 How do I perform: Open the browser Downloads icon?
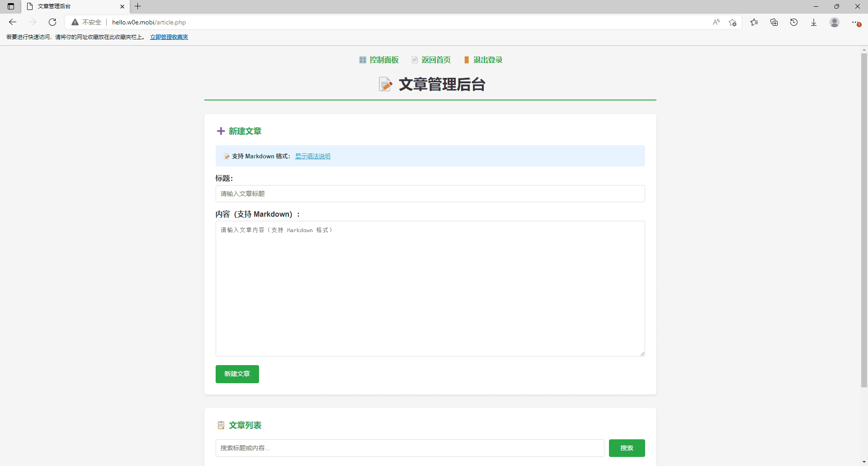pos(814,22)
